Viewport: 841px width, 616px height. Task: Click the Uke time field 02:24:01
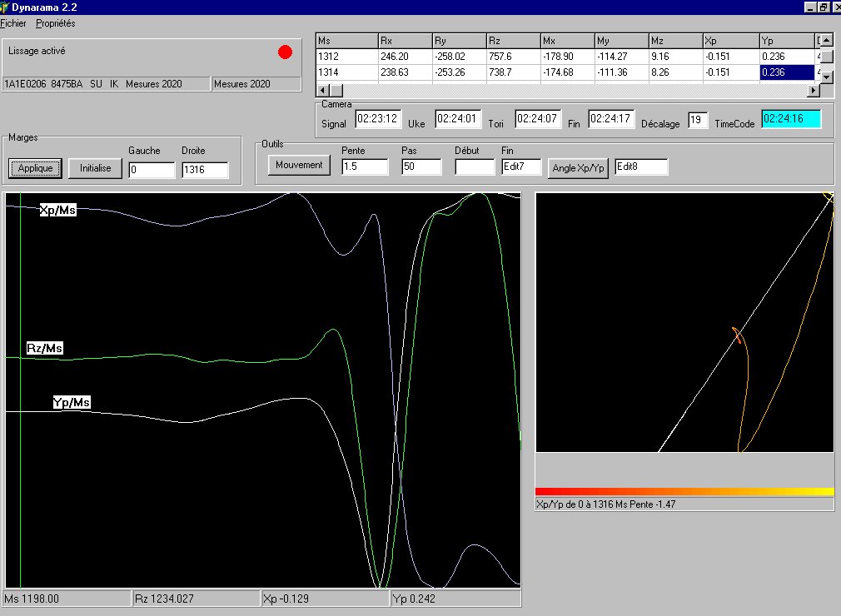[x=458, y=119]
